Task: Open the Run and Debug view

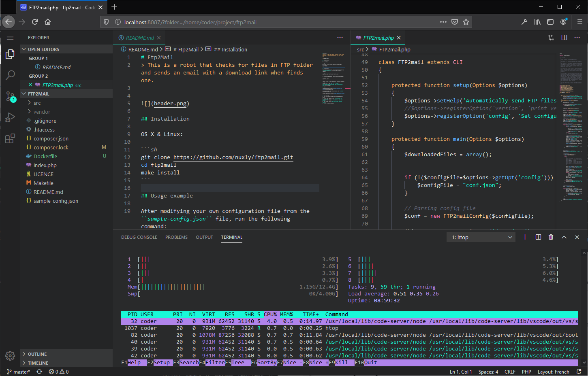Action: pyautogui.click(x=10, y=117)
